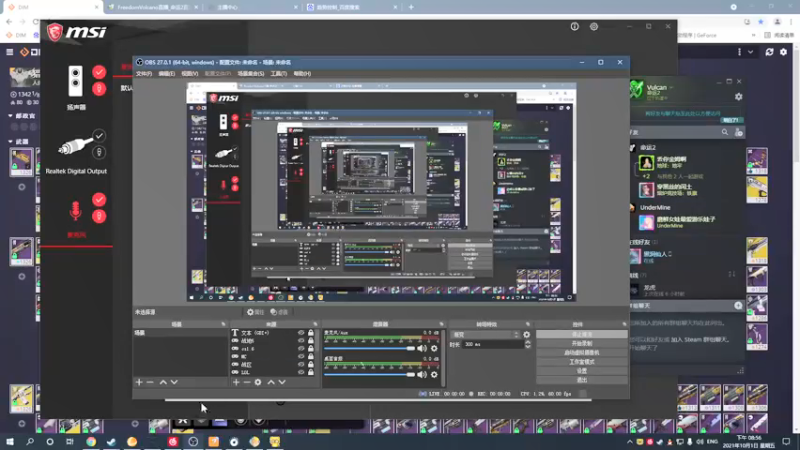The image size is (800, 450).
Task: Open the 文件(F) menu in OBS
Action: 143,74
